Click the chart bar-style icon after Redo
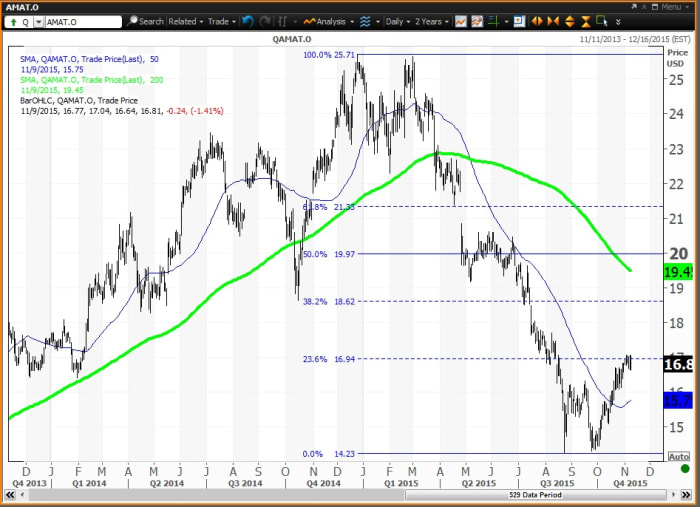 tap(282, 21)
